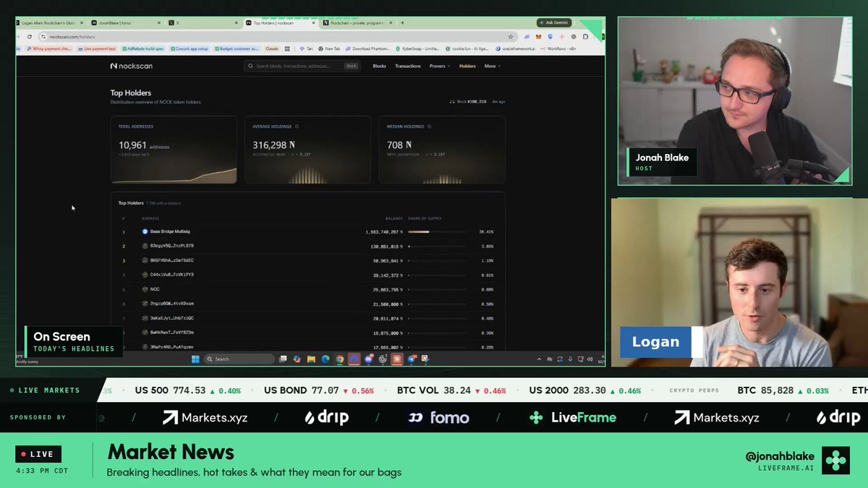
Task: Open Task View on the taskbar
Action: coord(283,359)
